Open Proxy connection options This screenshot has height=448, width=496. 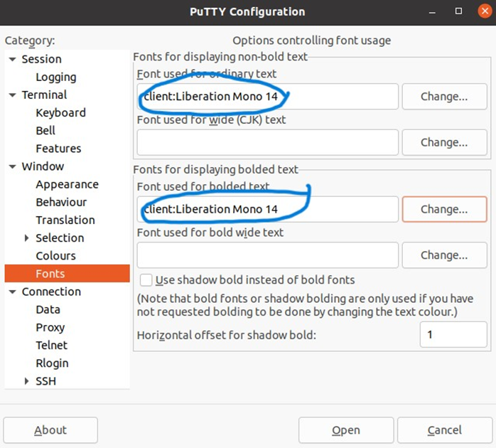click(50, 327)
